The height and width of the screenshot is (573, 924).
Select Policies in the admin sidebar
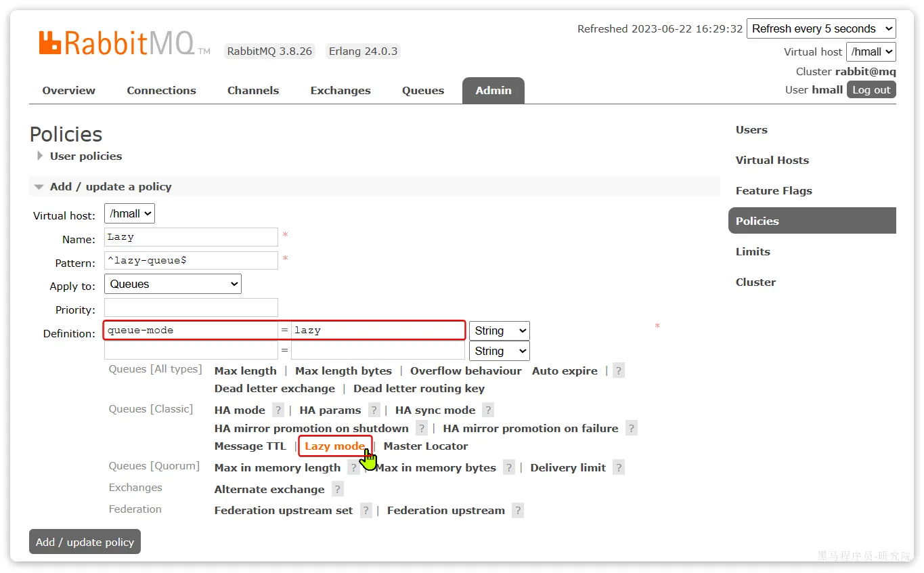click(x=812, y=221)
